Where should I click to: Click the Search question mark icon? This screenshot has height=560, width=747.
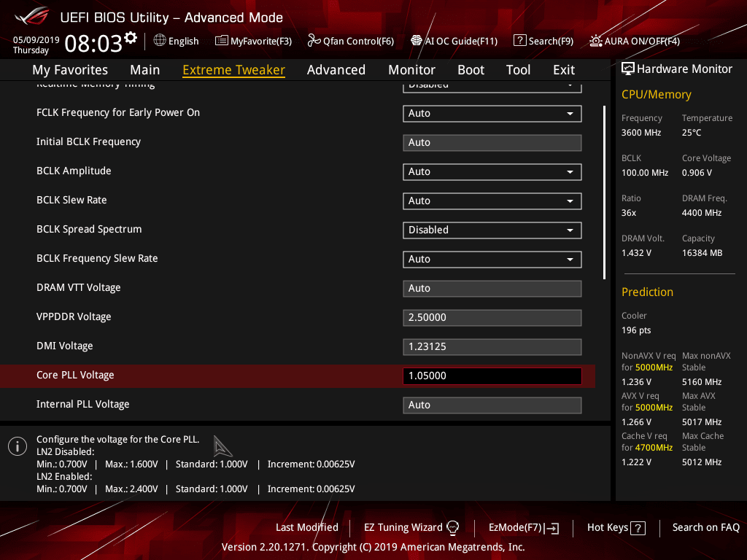tap(519, 41)
